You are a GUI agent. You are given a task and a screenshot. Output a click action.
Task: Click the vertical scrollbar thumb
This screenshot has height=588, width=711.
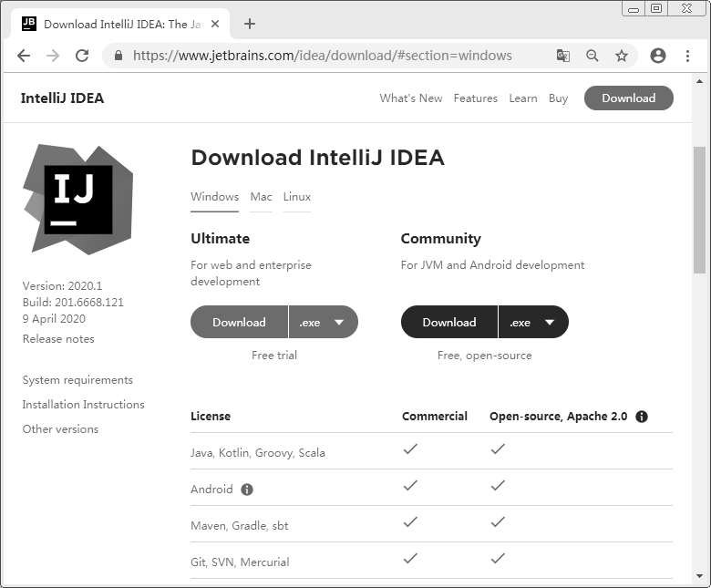699,210
